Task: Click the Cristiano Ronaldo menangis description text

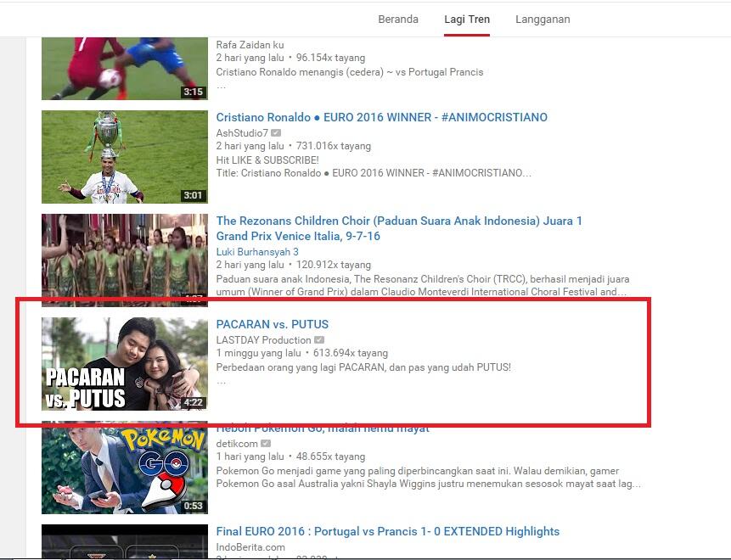Action: coord(350,72)
